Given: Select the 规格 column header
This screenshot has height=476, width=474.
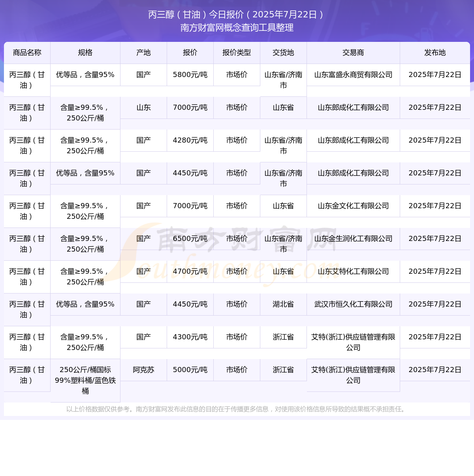Looking at the screenshot, I should pos(85,53).
